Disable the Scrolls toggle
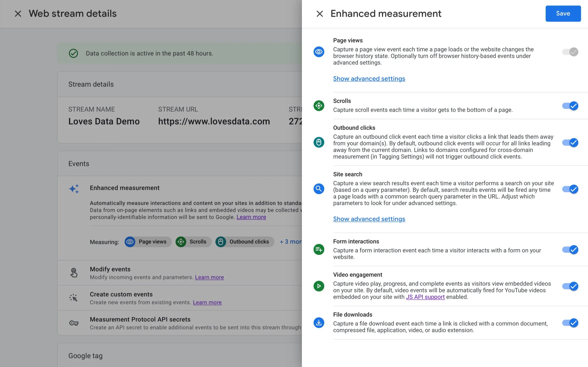The image size is (588, 367). click(x=570, y=106)
